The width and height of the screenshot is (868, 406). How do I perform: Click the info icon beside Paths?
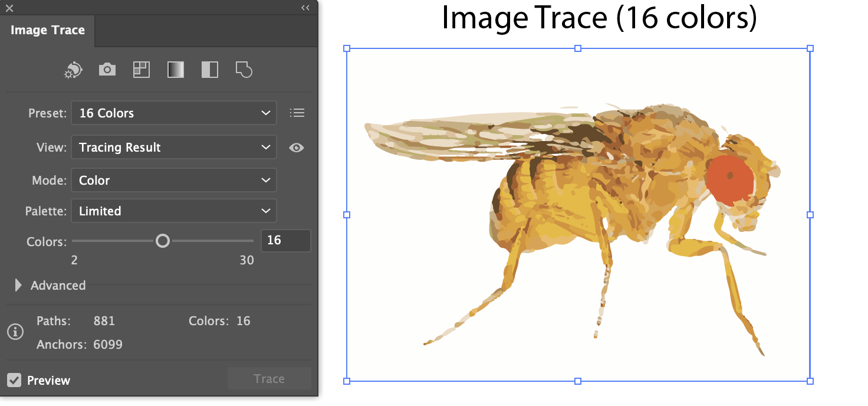[x=15, y=332]
